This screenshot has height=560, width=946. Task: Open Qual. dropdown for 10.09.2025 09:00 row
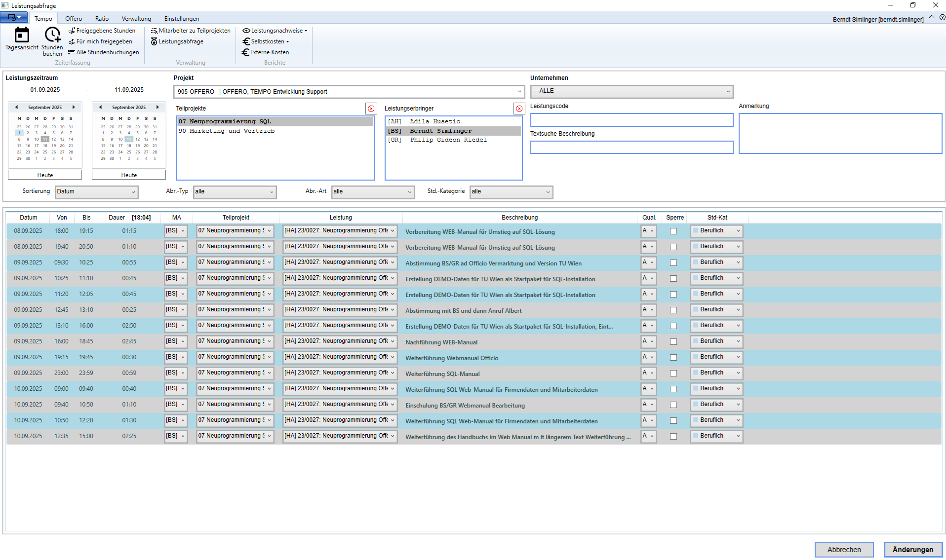648,389
